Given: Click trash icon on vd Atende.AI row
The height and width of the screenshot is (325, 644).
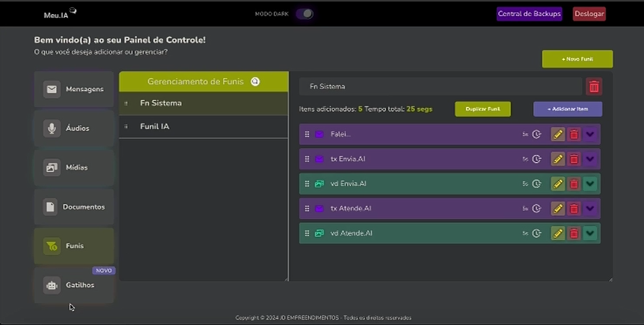Looking at the screenshot, I should pyautogui.click(x=574, y=233).
